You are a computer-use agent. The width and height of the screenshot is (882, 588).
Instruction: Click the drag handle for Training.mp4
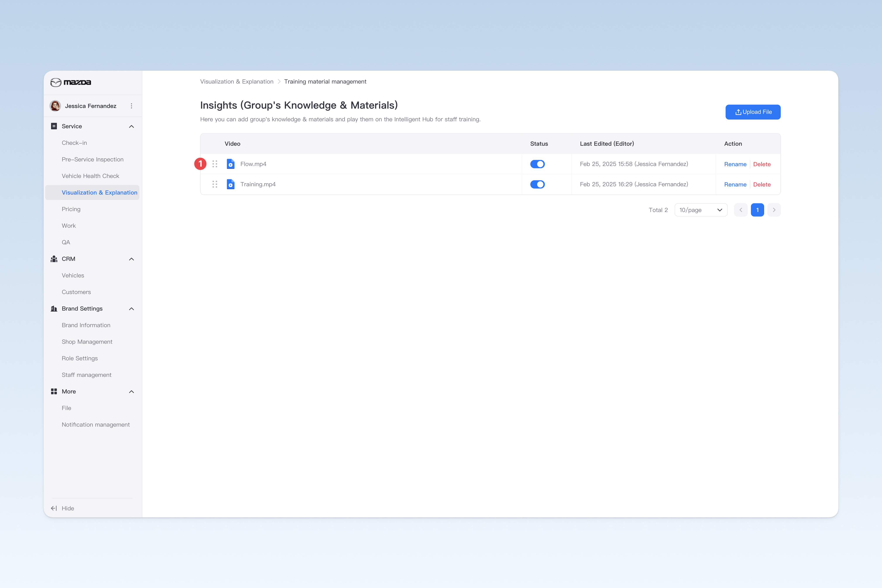(214, 184)
